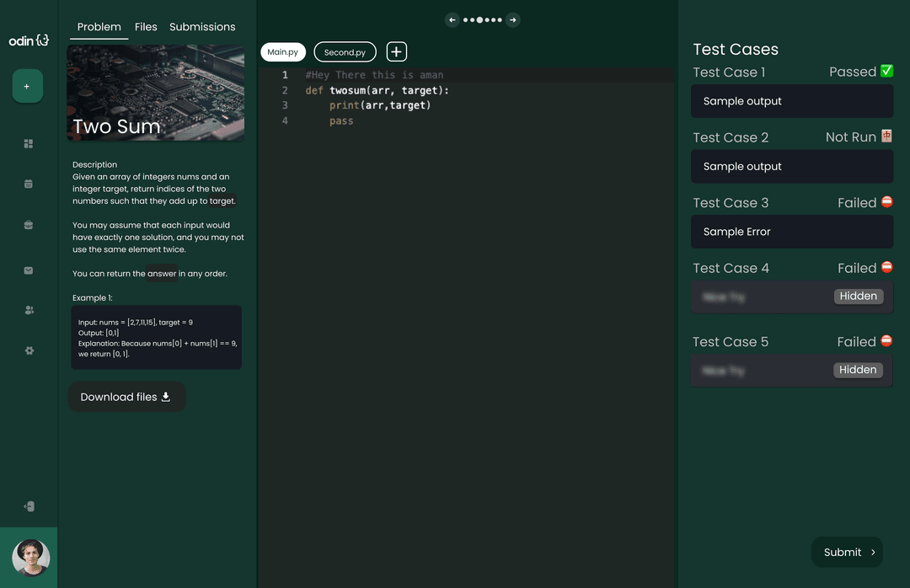Click the Failed icon for Test Case 5
Image resolution: width=910 pixels, height=588 pixels.
pos(886,340)
